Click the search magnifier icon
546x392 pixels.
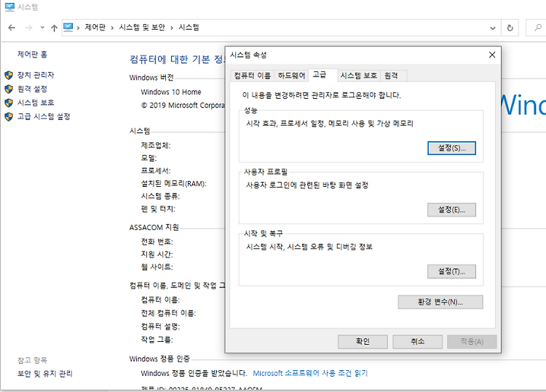(x=538, y=28)
